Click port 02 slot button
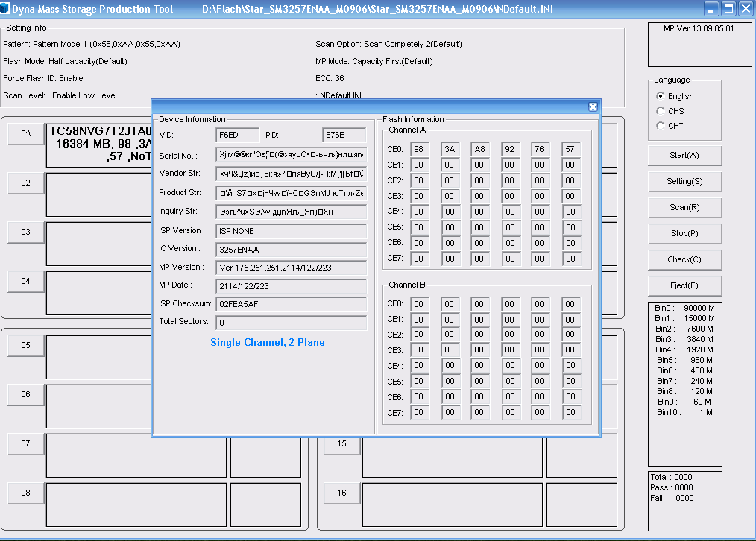 [x=26, y=183]
